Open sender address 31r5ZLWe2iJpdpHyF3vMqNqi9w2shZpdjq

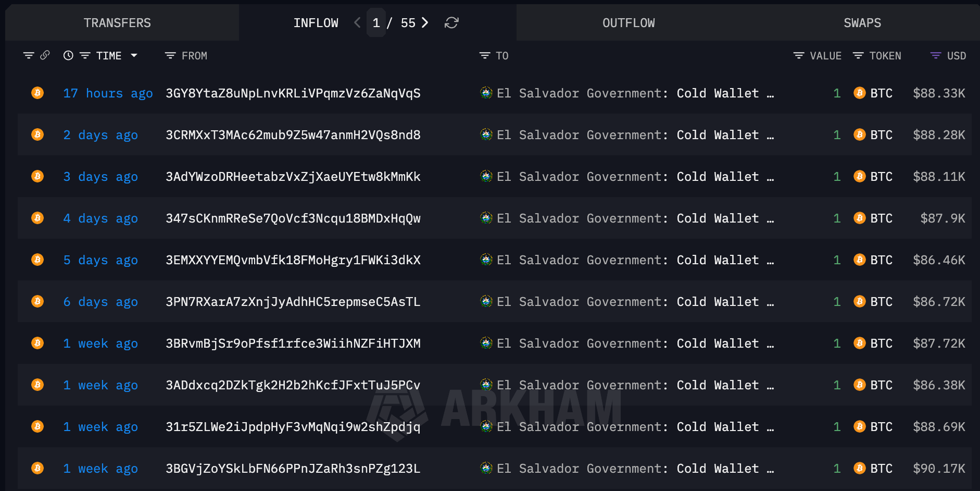293,427
